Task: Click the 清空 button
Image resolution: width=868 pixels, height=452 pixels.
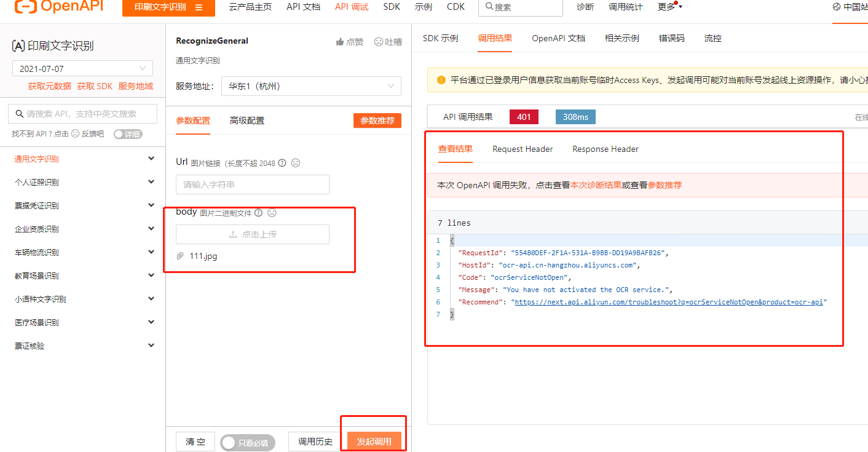Action: pyautogui.click(x=195, y=442)
